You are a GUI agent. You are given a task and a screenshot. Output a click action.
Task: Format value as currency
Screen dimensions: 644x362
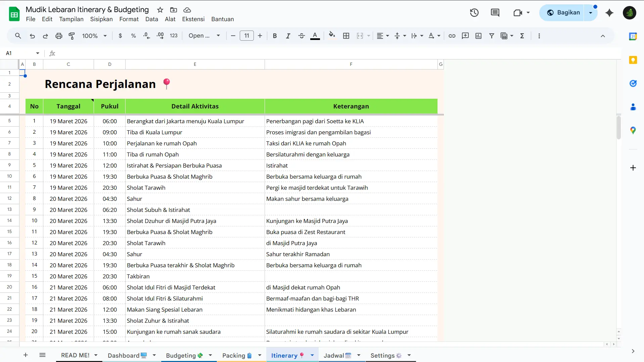(x=121, y=36)
